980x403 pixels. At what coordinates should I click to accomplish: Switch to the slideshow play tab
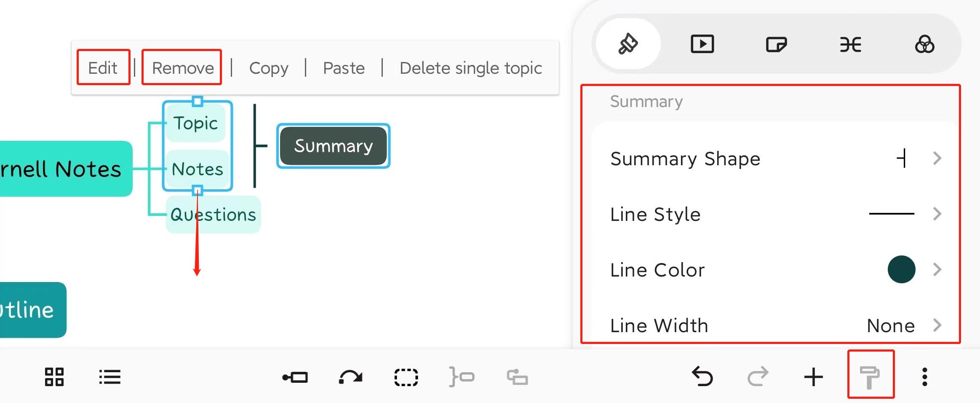click(702, 44)
